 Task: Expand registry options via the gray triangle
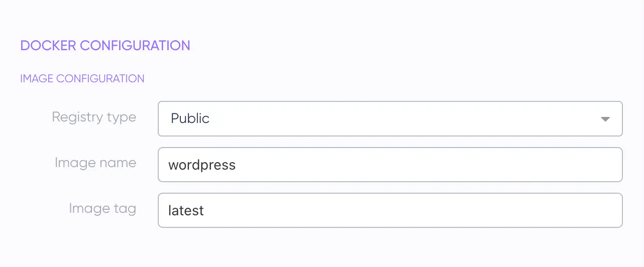click(x=605, y=119)
